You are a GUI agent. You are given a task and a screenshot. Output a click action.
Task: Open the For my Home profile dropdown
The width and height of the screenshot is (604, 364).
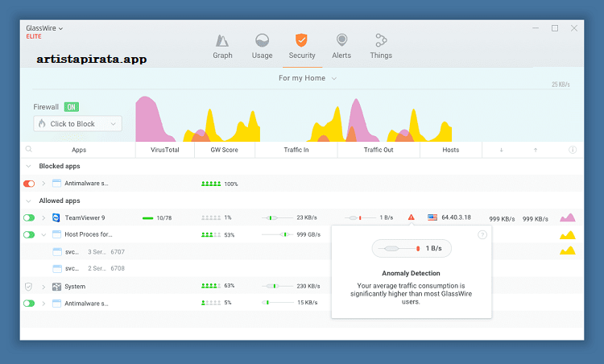click(308, 78)
